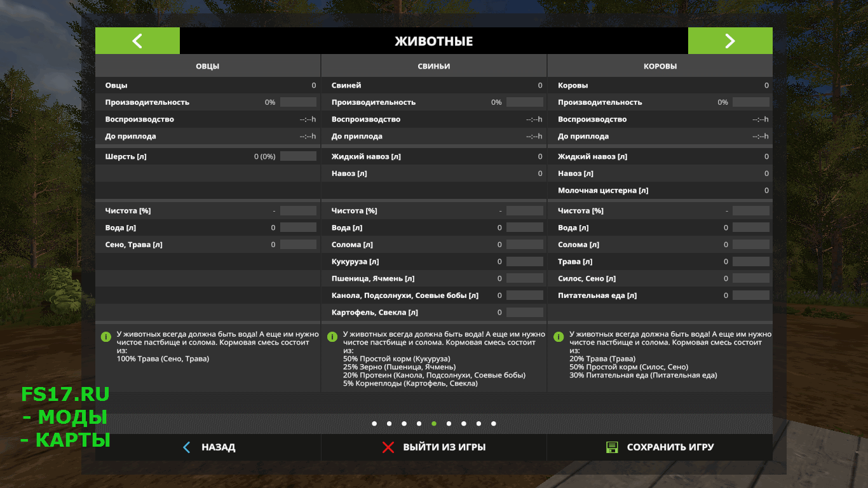Select the second page indicator dot

(389, 423)
